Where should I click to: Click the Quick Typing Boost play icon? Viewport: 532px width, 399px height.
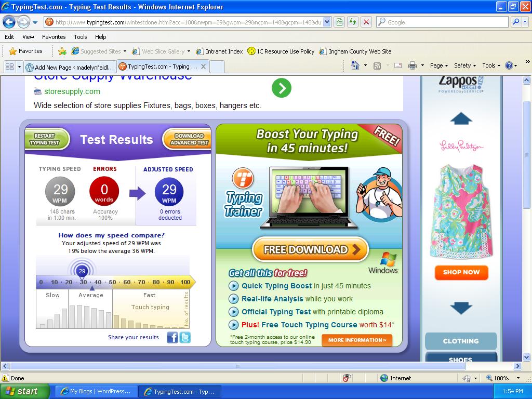click(x=233, y=286)
